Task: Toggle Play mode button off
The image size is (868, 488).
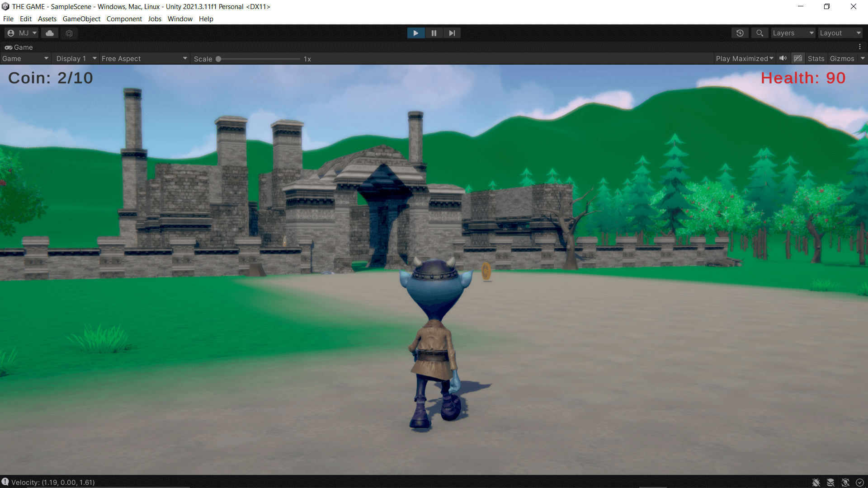Action: [415, 33]
